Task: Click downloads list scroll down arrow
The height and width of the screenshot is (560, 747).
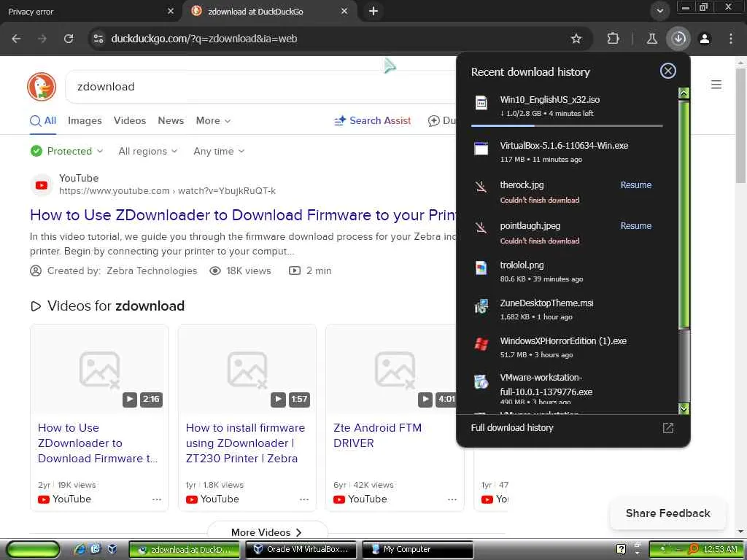Action: 684,408
